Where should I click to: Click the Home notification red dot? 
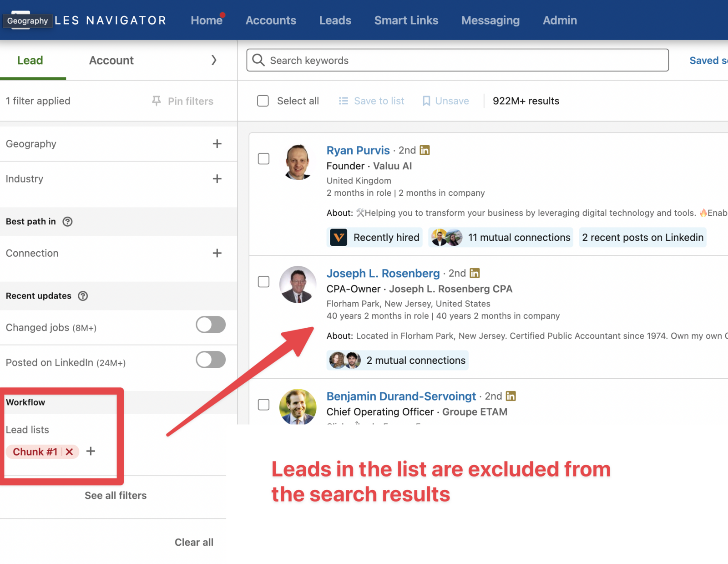tap(222, 15)
